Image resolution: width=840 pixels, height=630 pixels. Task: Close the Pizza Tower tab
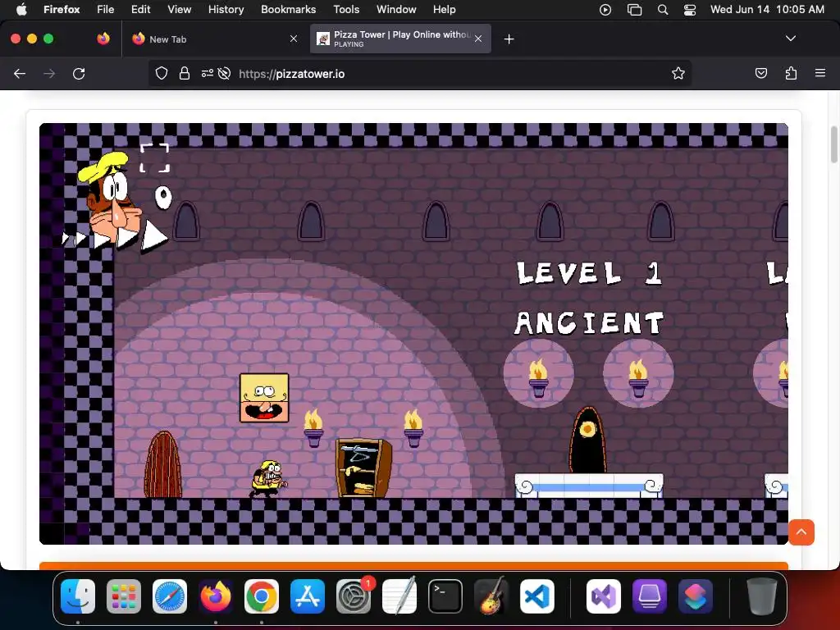pyautogui.click(x=478, y=39)
